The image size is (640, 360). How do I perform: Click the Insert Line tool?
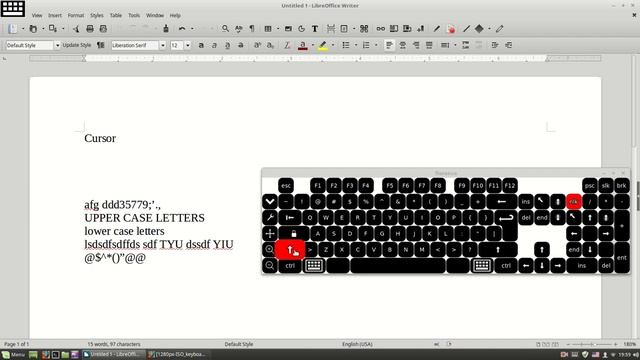tap(467, 29)
